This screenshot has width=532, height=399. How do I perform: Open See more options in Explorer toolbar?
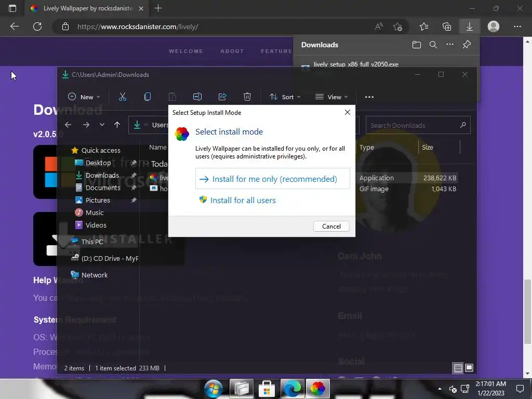(369, 97)
